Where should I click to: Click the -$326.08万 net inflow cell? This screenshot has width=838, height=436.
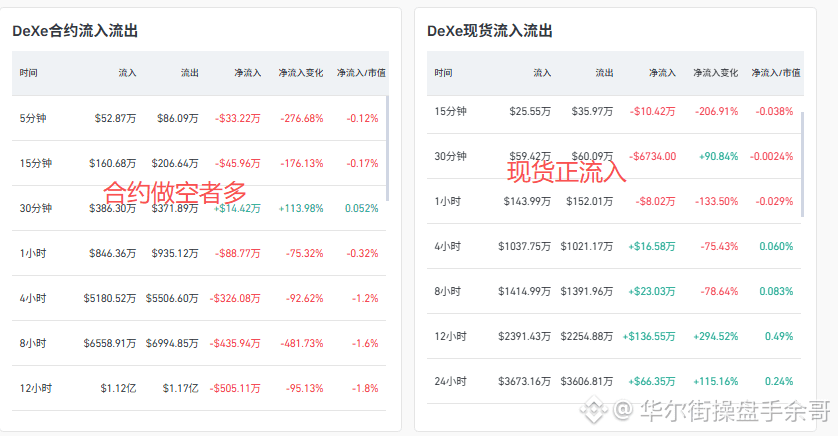[x=235, y=298]
